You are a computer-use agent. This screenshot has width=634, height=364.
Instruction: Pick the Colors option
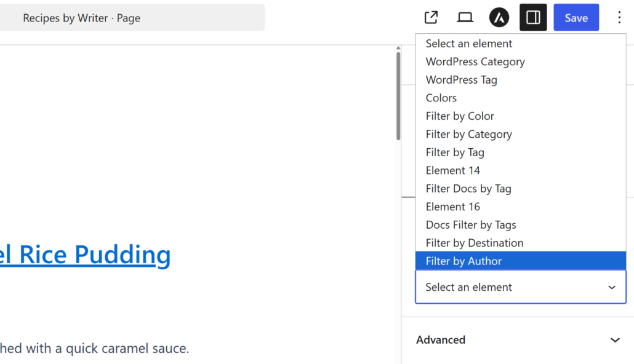[520, 98]
